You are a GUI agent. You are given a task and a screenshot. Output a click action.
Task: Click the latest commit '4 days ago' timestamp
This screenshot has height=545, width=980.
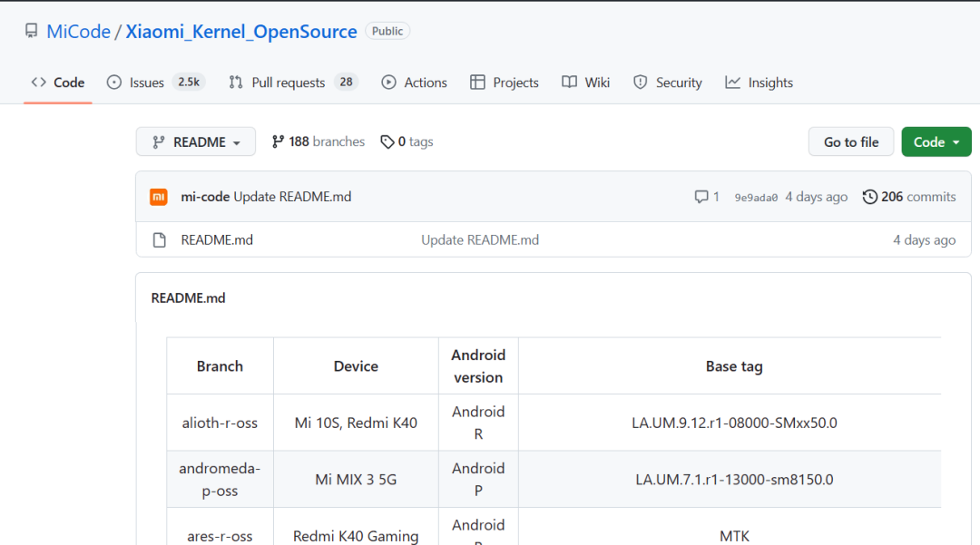pos(817,197)
